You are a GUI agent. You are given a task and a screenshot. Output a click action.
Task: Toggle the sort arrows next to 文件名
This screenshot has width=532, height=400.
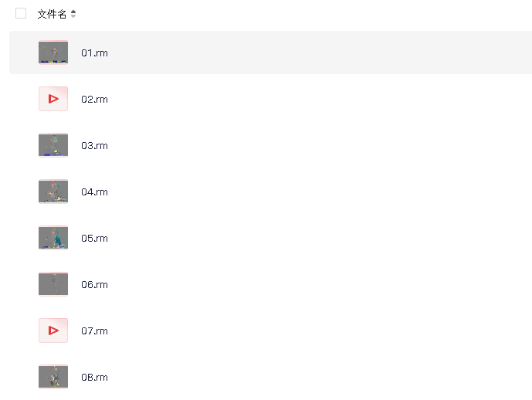[73, 14]
